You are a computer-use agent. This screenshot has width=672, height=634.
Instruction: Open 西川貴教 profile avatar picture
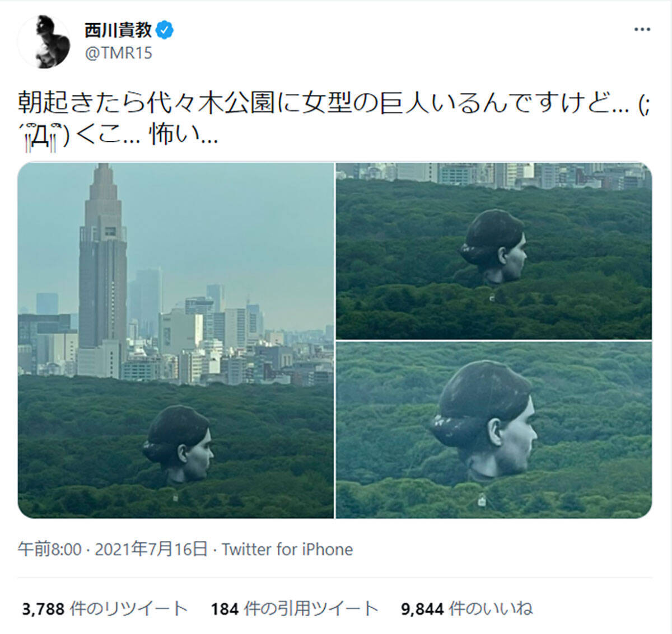[45, 42]
